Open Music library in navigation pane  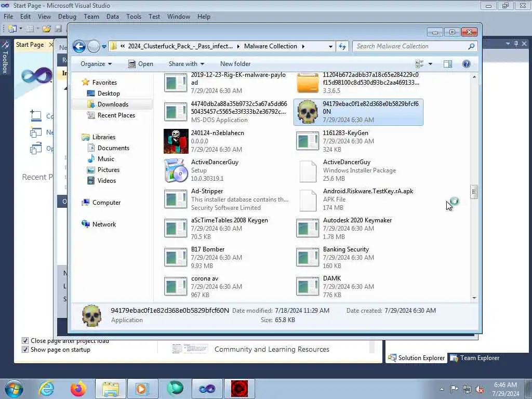coord(101,159)
